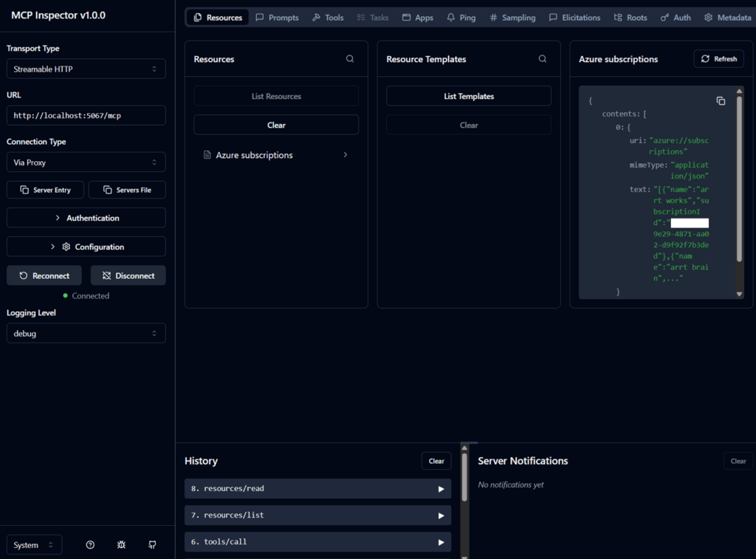
Task: Click chevron next to Azure subscriptions
Action: click(x=346, y=155)
